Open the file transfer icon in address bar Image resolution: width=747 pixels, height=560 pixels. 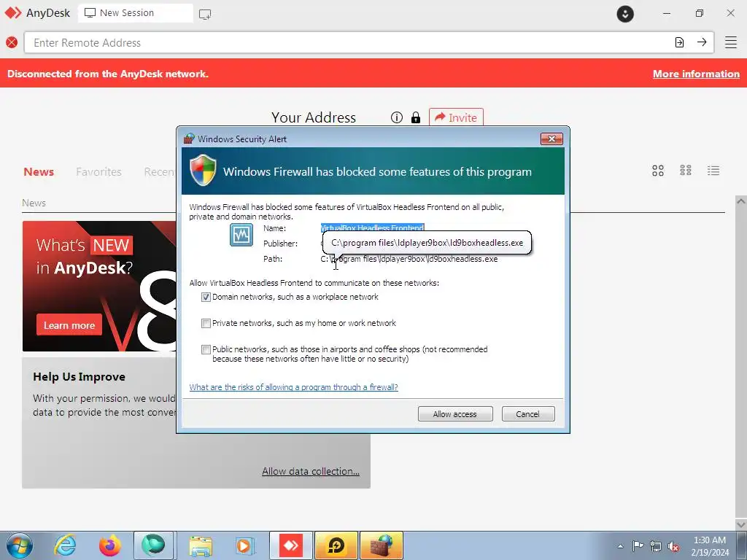(x=679, y=42)
